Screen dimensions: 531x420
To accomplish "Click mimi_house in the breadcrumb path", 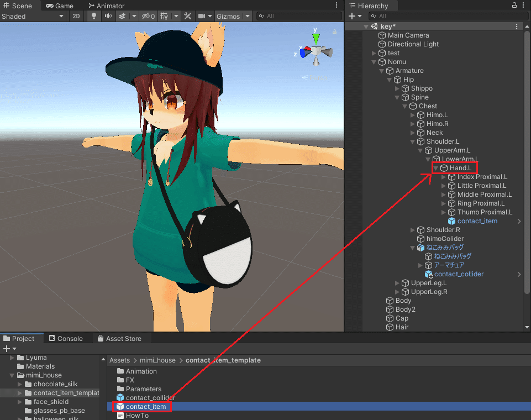I will (x=158, y=360).
